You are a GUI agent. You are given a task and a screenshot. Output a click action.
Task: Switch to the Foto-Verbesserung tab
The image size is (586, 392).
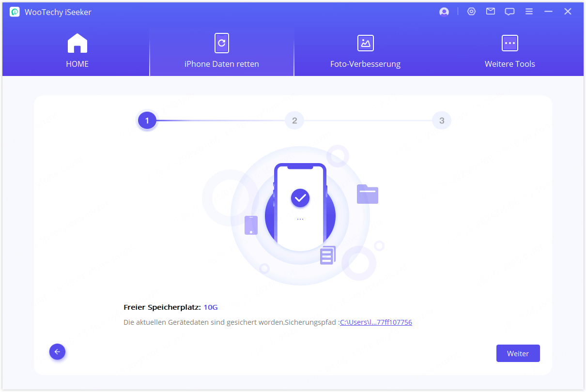[366, 63]
